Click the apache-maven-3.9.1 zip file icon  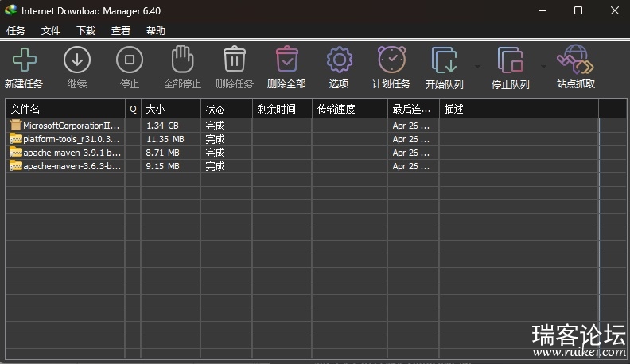coord(16,153)
